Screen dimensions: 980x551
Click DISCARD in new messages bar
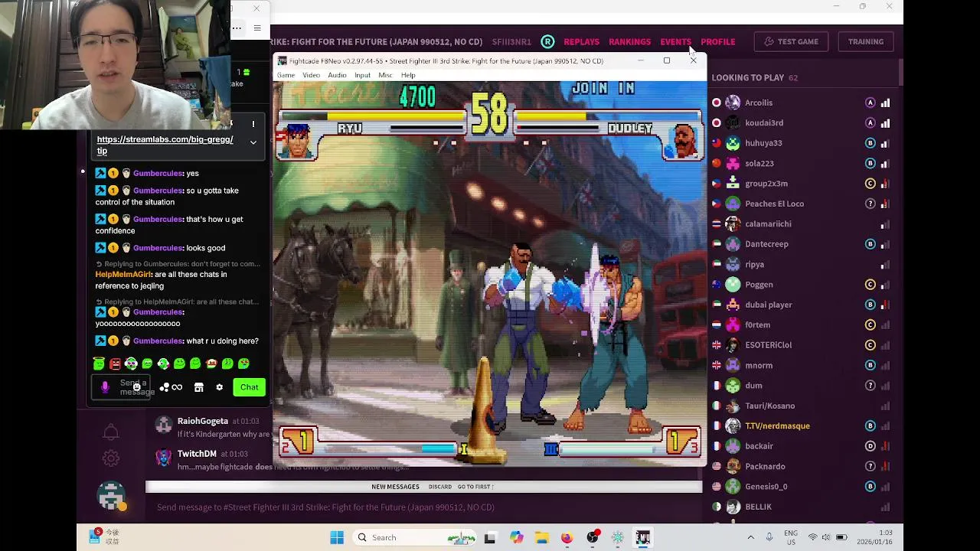(439, 487)
